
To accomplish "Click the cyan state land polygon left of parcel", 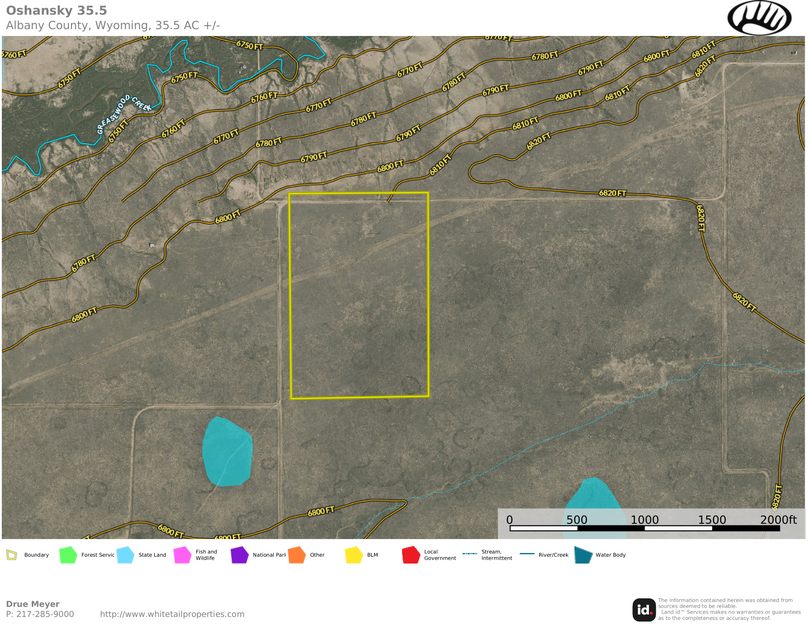I will click(227, 451).
